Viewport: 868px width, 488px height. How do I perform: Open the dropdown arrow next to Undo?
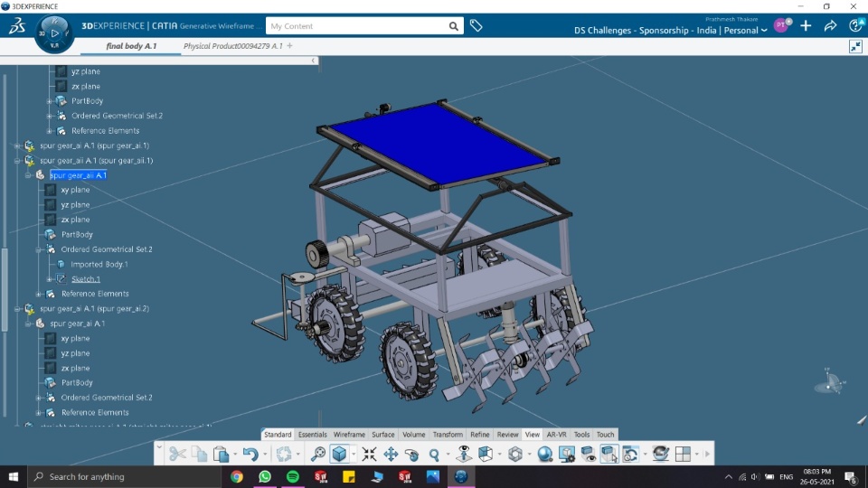pyautogui.click(x=265, y=455)
